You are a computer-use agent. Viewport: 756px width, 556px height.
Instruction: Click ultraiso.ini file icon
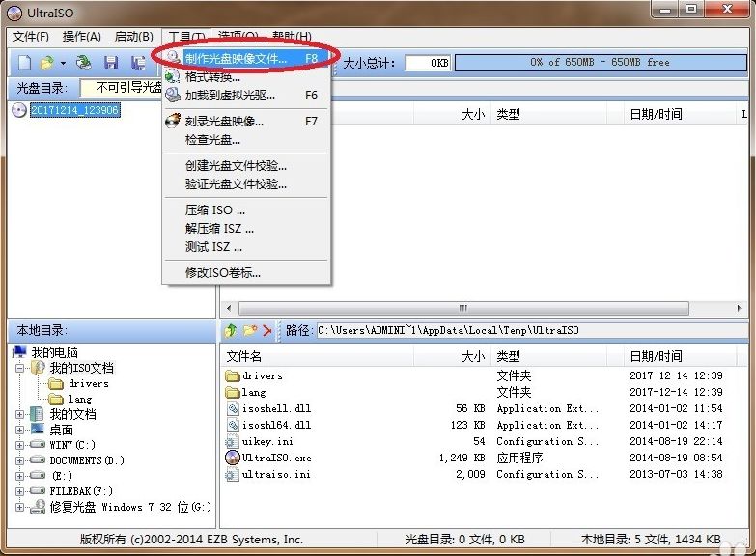tap(233, 475)
